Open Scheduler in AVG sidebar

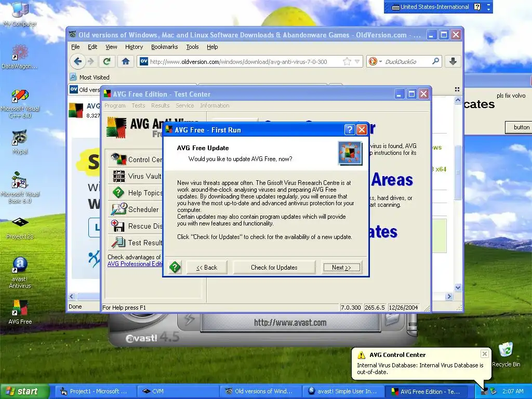click(136, 209)
